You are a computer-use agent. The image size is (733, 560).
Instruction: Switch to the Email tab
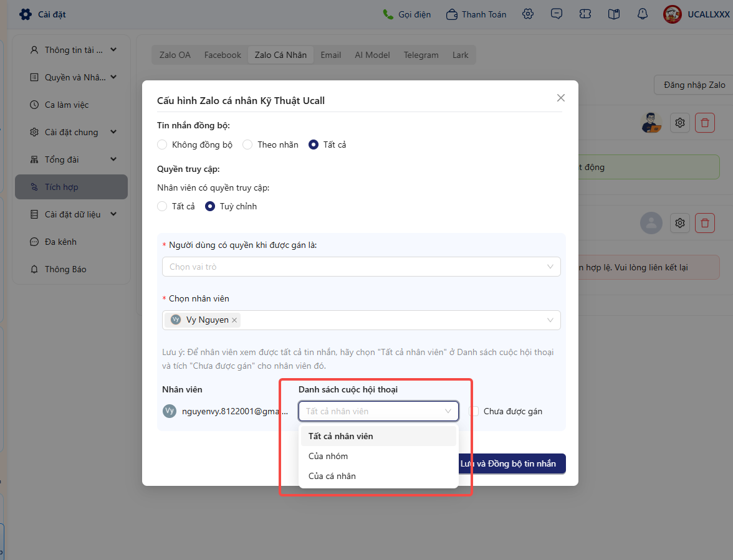coord(330,55)
